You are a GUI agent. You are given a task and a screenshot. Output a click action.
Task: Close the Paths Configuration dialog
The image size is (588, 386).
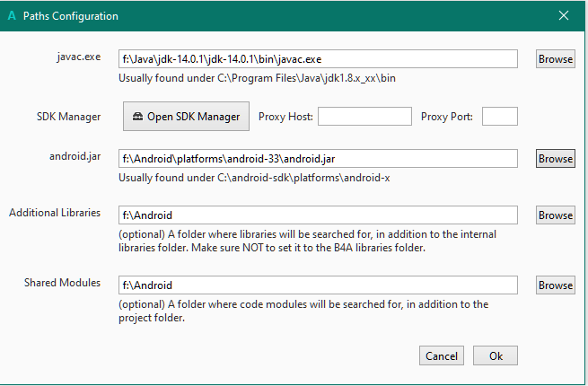pos(564,16)
